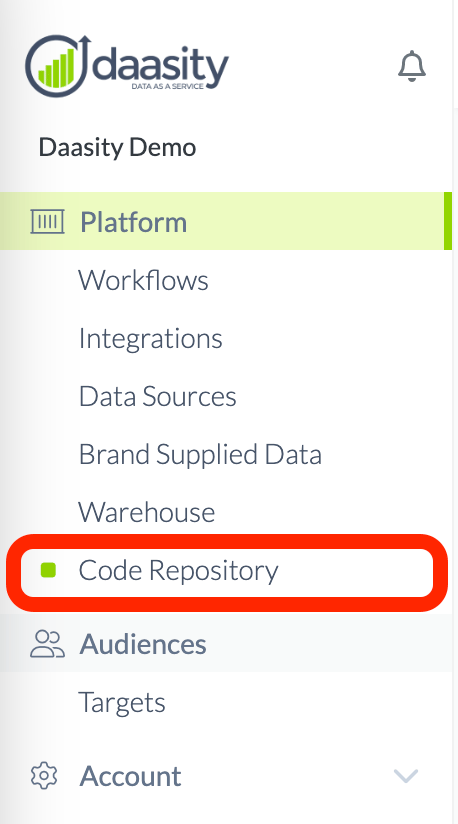Click the Daasity Demo account name
The height and width of the screenshot is (824, 458).
(117, 147)
